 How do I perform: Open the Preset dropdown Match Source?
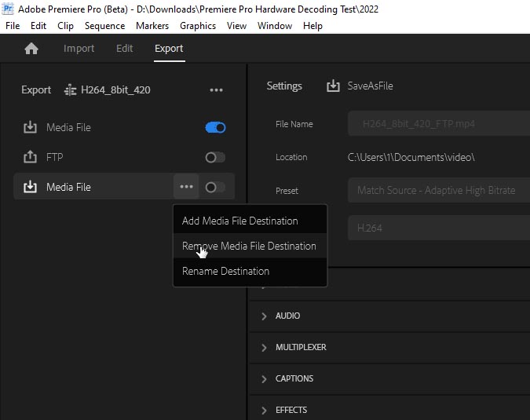(x=439, y=190)
